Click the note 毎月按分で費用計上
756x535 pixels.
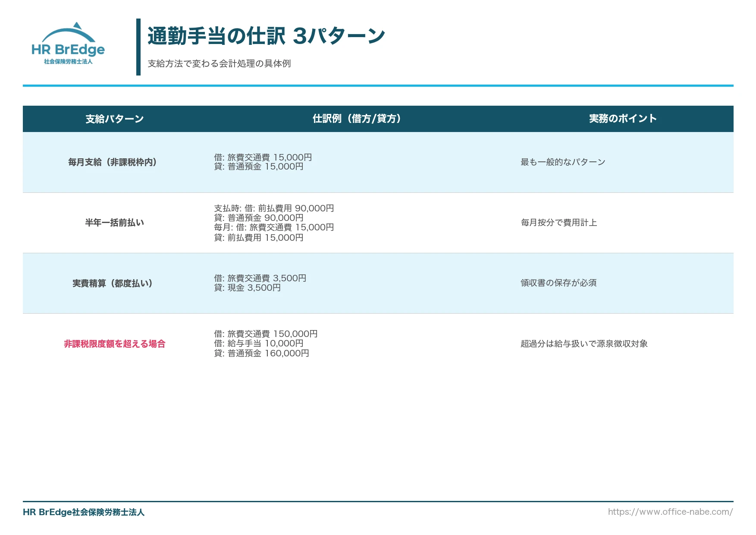click(559, 223)
